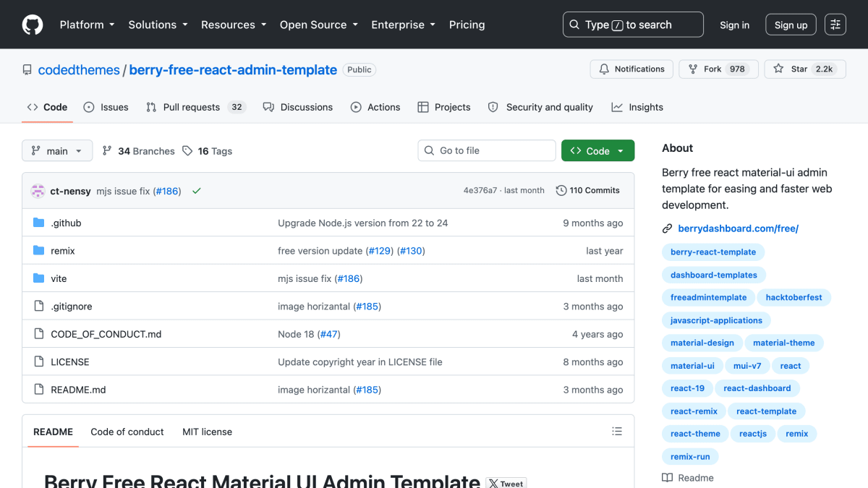Go to the GitHub homepage logo
Screen dimensions: 868x488
click(33, 25)
